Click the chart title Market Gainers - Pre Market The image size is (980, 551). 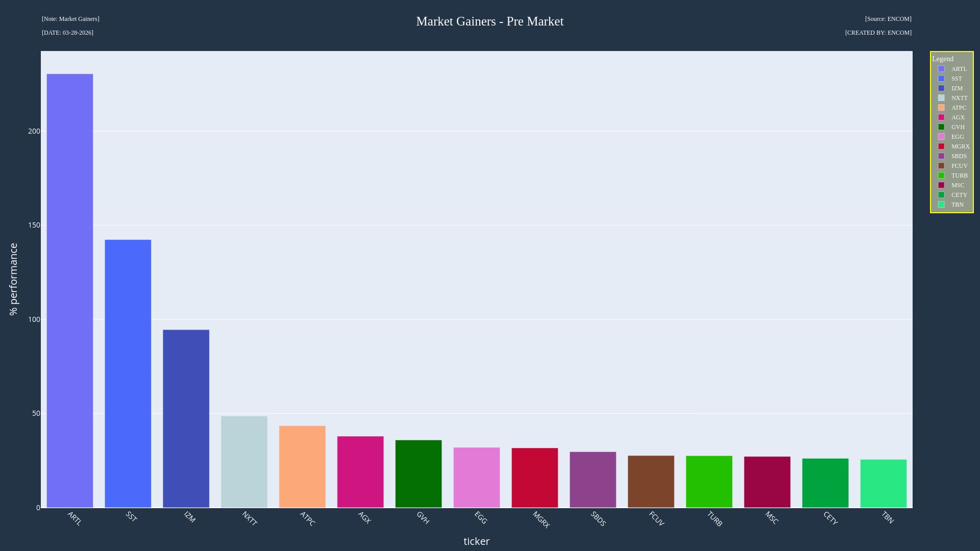click(489, 21)
